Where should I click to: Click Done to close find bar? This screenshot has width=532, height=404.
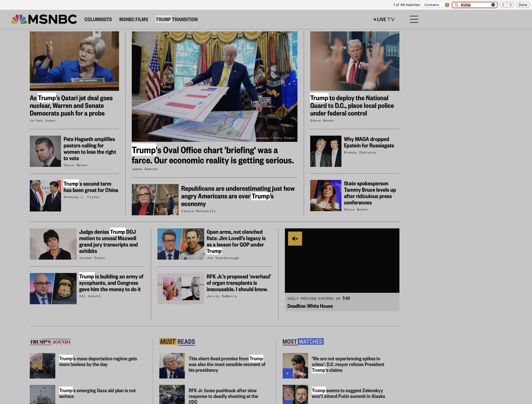[523, 5]
